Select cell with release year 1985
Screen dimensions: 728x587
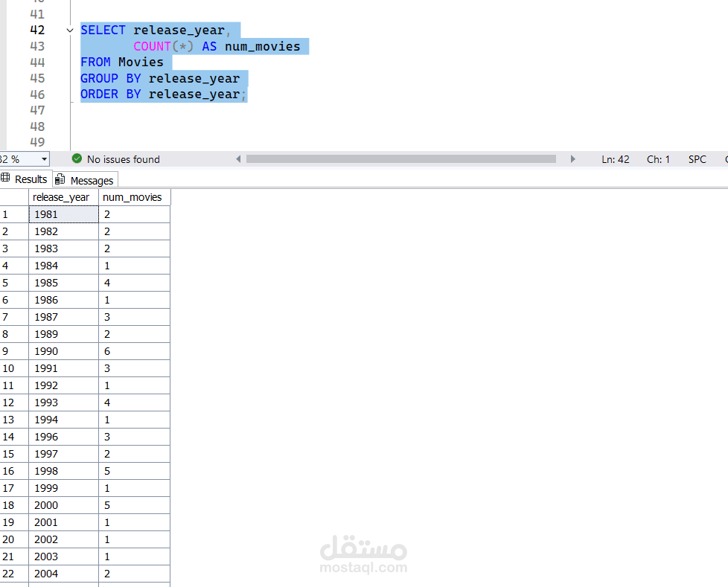coord(63,283)
